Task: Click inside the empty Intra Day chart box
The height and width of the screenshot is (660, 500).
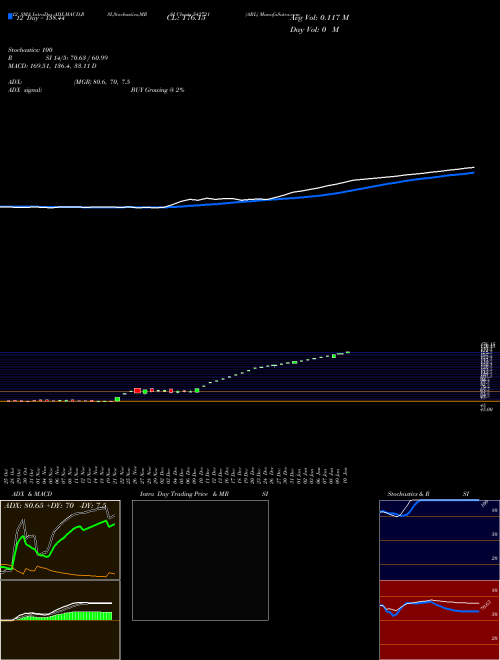Action: click(200, 560)
